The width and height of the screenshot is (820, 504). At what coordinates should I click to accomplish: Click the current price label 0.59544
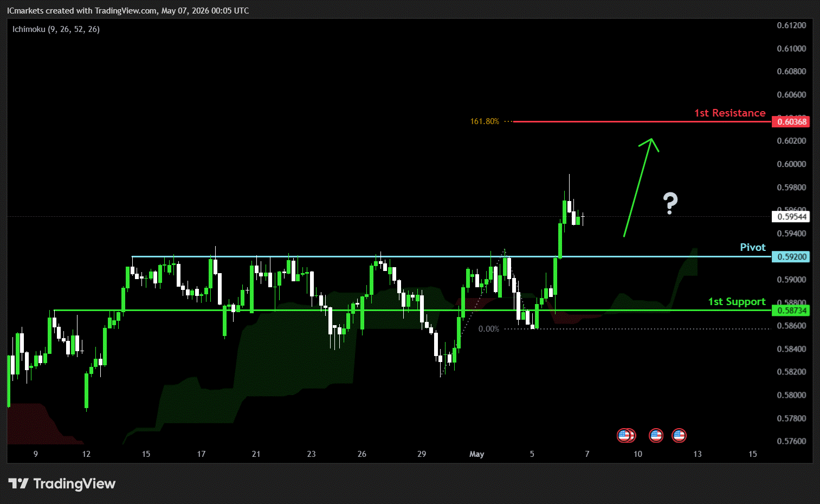(x=791, y=217)
